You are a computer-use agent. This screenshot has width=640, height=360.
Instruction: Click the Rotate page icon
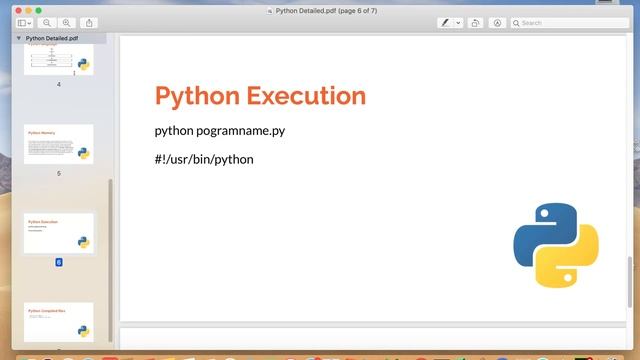point(475,23)
